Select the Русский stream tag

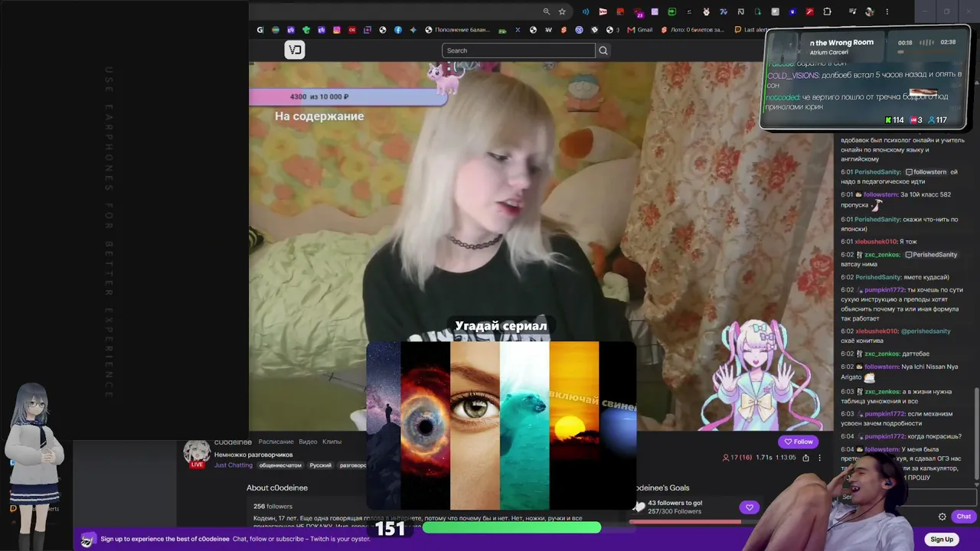pyautogui.click(x=320, y=465)
